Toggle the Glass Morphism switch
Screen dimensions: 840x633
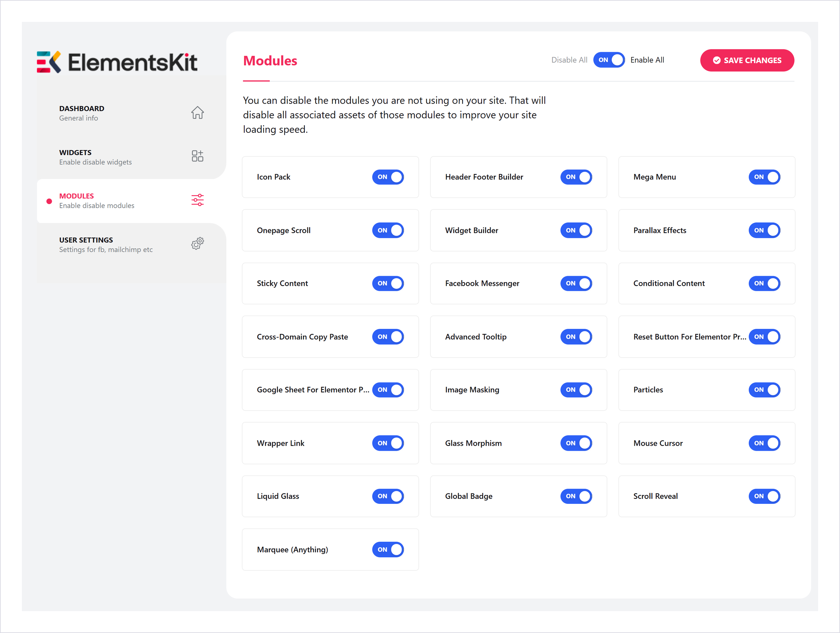pyautogui.click(x=576, y=443)
